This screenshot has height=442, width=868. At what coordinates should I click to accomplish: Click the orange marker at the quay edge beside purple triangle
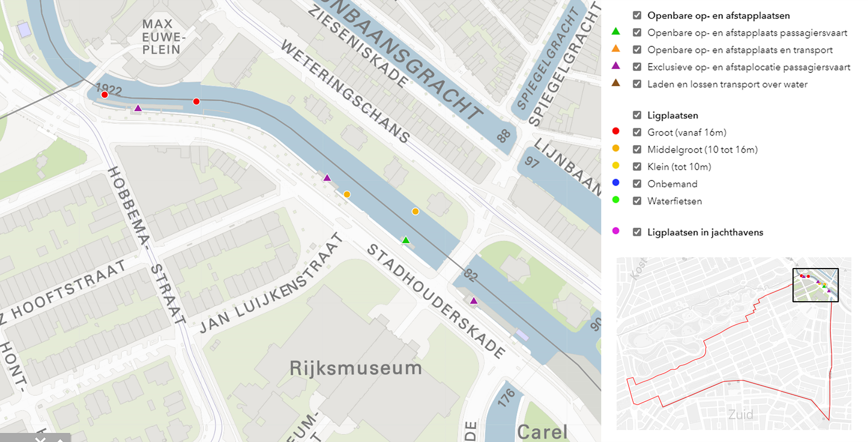point(347,195)
